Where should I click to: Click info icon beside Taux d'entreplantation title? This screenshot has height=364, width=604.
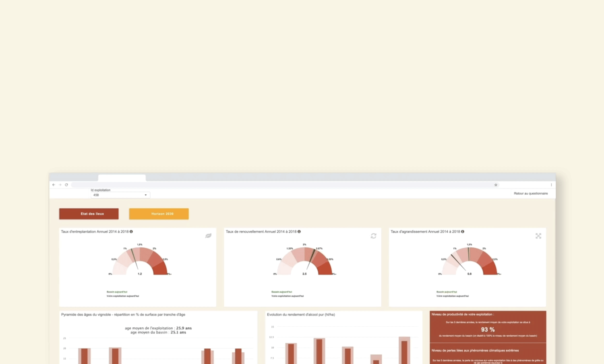131,232
